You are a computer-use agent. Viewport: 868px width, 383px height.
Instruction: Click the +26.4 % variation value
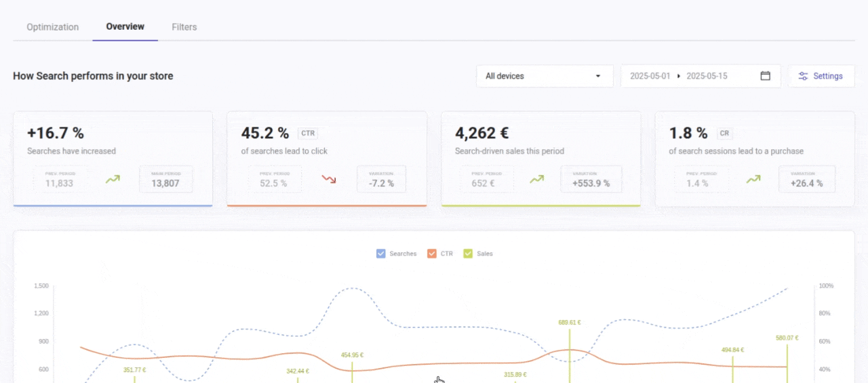click(x=806, y=183)
